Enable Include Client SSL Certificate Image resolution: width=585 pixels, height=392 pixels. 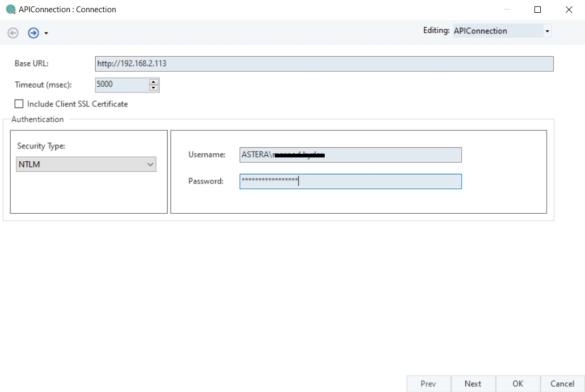(x=19, y=104)
